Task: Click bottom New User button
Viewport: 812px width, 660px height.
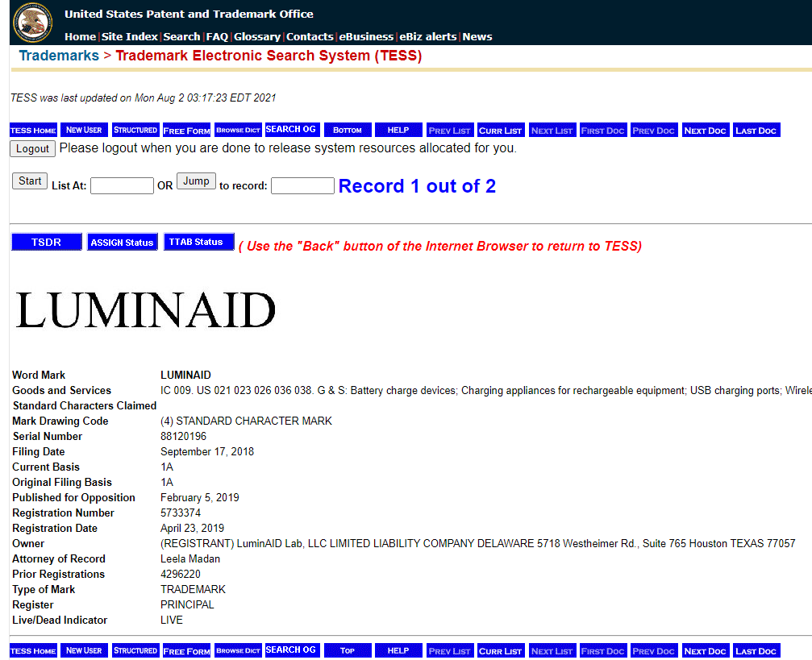Action: click(84, 650)
